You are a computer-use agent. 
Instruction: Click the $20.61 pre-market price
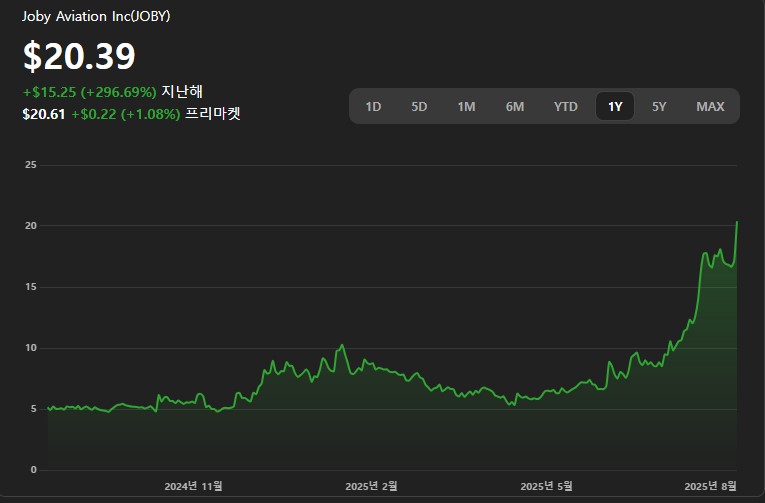pos(44,114)
